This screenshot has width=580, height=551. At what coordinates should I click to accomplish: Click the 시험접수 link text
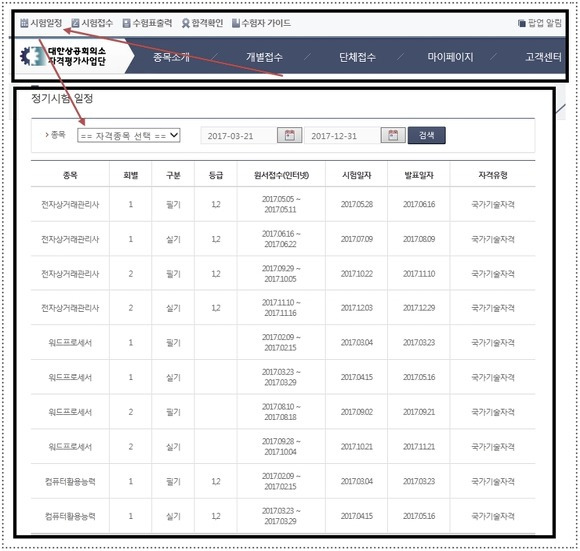point(97,23)
